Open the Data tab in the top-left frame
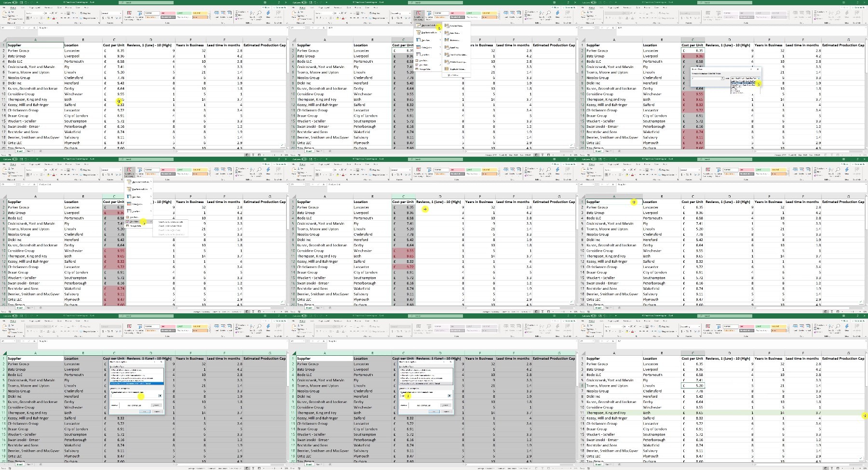Screen dimensions: 868x470 pos(59,8)
